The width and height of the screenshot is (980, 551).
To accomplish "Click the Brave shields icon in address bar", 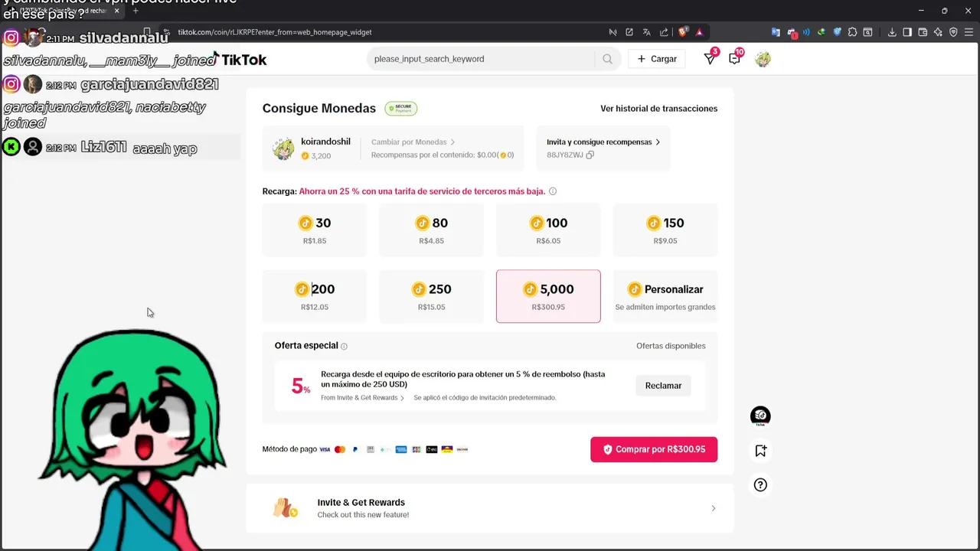I will pyautogui.click(x=683, y=32).
